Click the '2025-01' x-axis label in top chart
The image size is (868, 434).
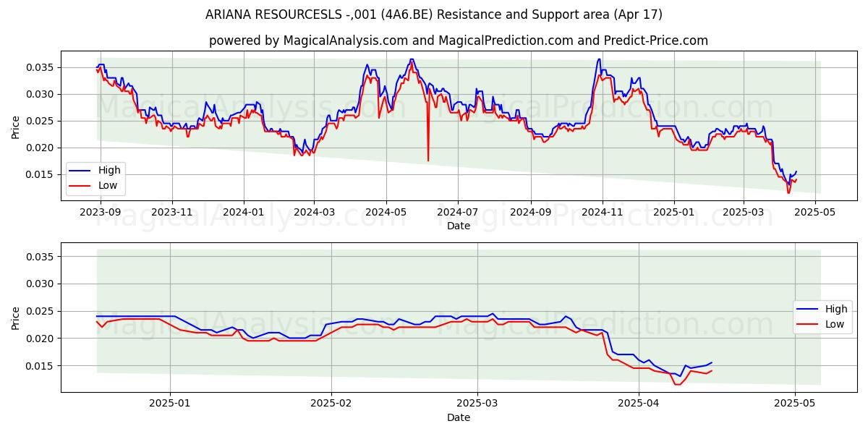673,212
